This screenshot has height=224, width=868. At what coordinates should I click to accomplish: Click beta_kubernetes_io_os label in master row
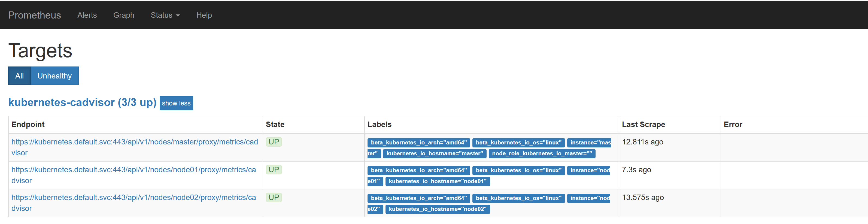pyautogui.click(x=518, y=143)
